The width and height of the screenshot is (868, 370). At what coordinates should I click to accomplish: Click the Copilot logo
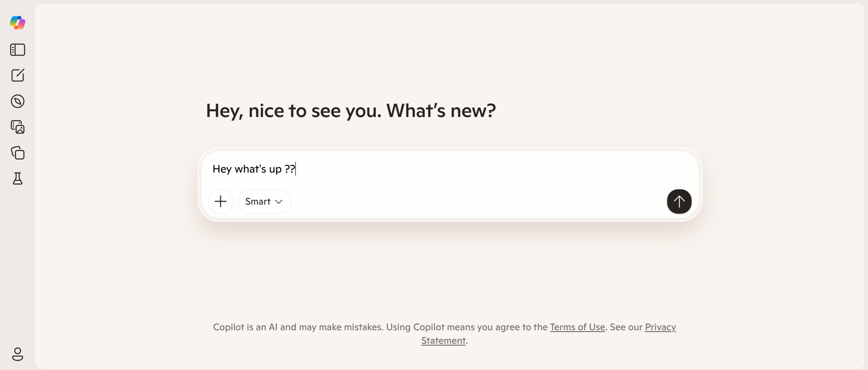pyautogui.click(x=18, y=22)
